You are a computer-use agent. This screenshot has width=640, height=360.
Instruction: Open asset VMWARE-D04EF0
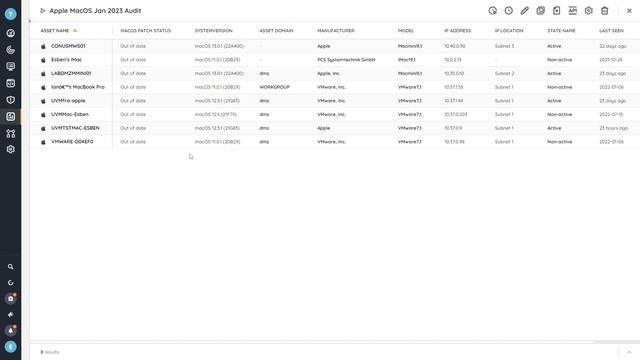[72, 142]
